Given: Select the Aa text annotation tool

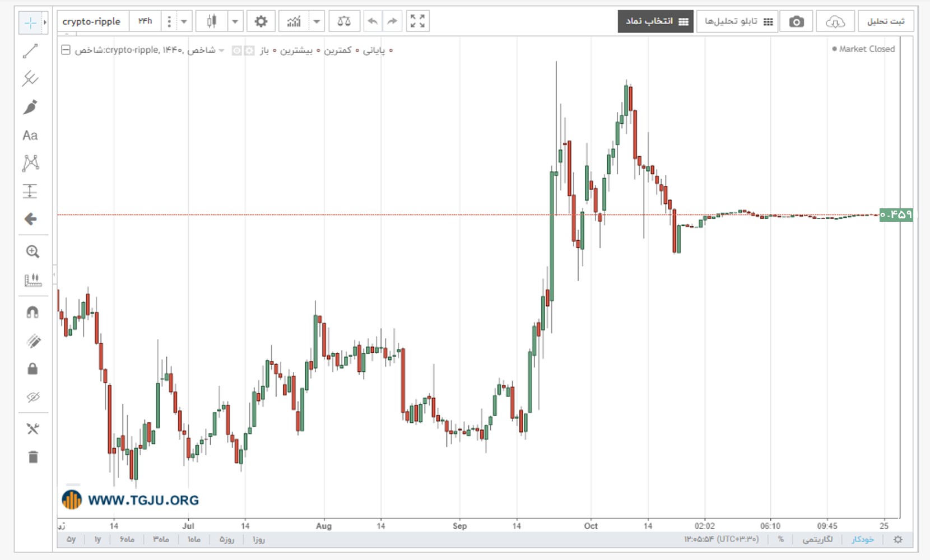Looking at the screenshot, I should (30, 135).
